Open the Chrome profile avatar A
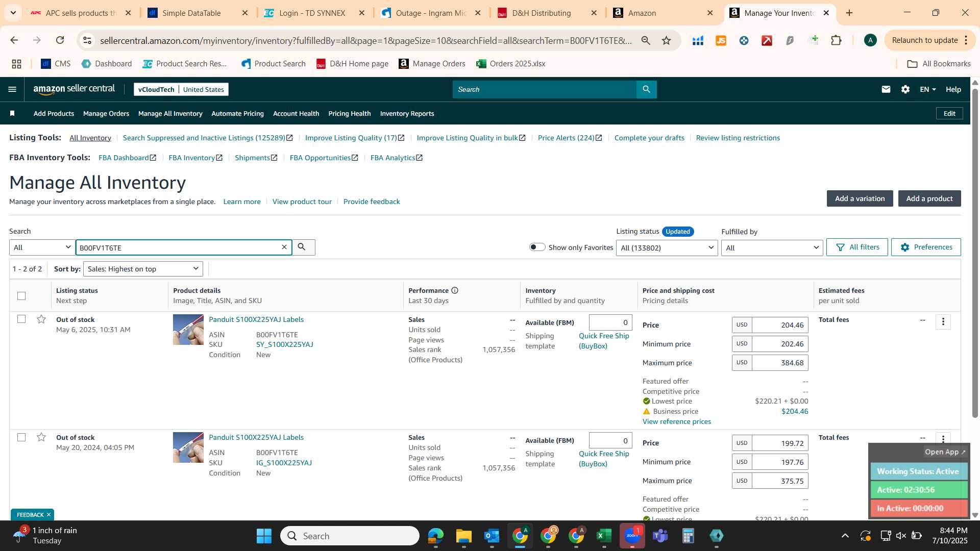This screenshot has height=551, width=980. click(x=870, y=40)
